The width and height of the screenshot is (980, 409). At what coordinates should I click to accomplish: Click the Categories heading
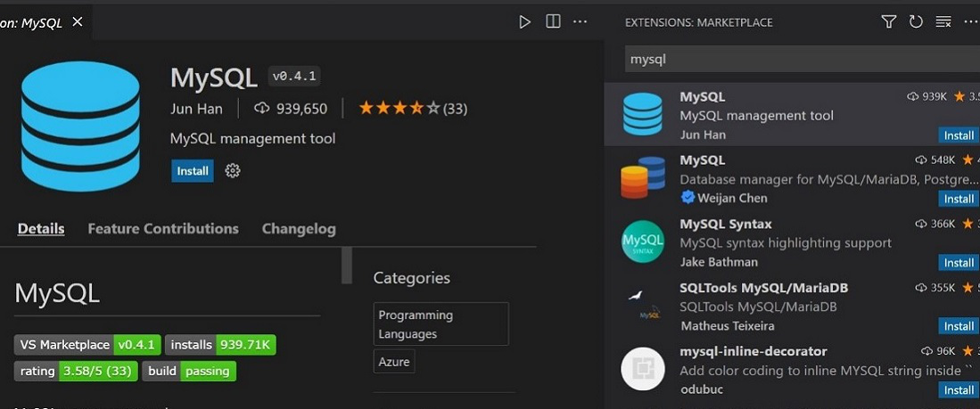pos(412,278)
